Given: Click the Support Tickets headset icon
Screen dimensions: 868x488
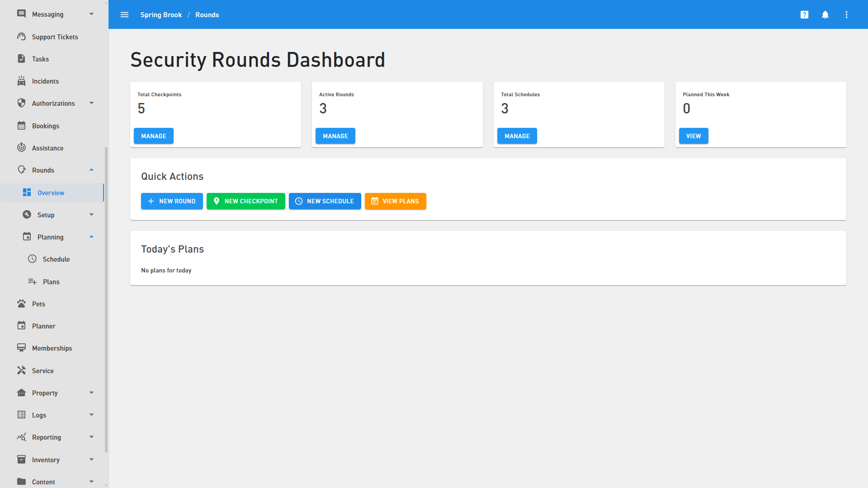Looking at the screenshot, I should click(x=21, y=37).
